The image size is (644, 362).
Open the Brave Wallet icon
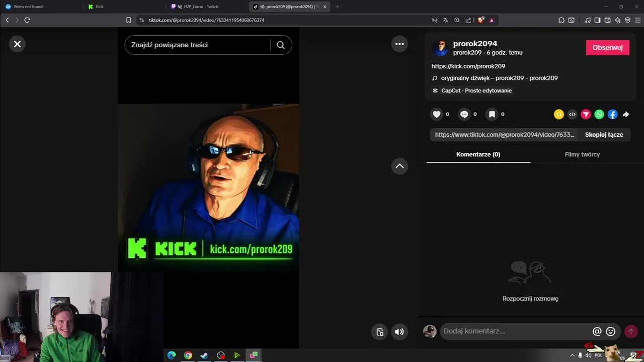(x=607, y=20)
